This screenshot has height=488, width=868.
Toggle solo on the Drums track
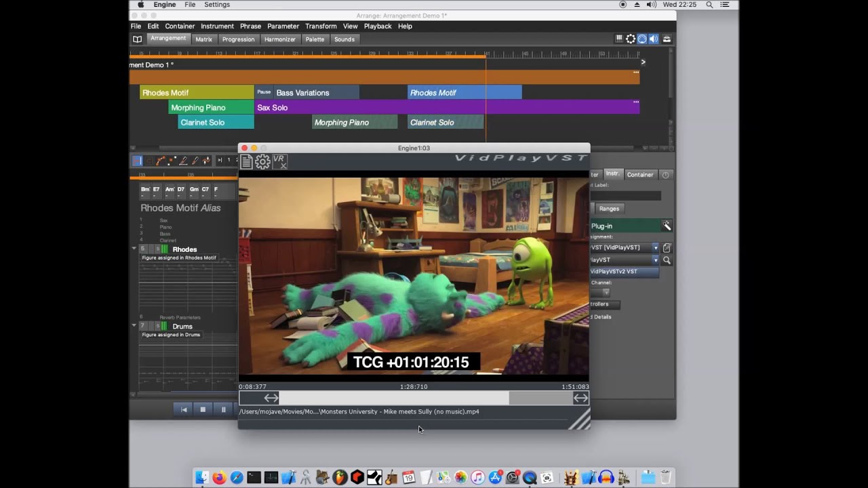157,327
